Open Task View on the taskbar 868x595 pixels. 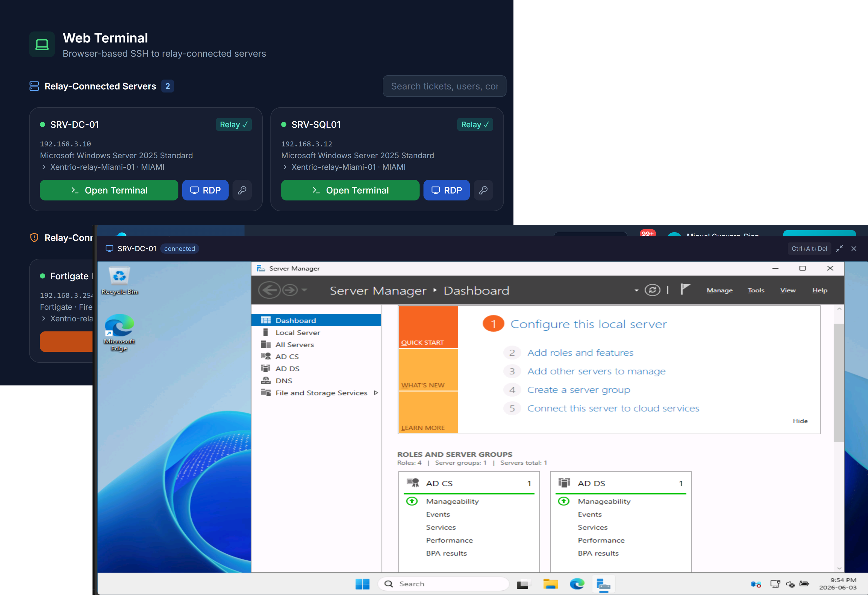[x=523, y=584]
